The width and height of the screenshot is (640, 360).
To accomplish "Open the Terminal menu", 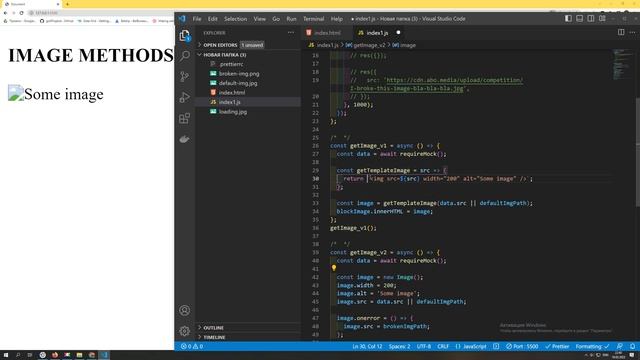I will tap(313, 19).
